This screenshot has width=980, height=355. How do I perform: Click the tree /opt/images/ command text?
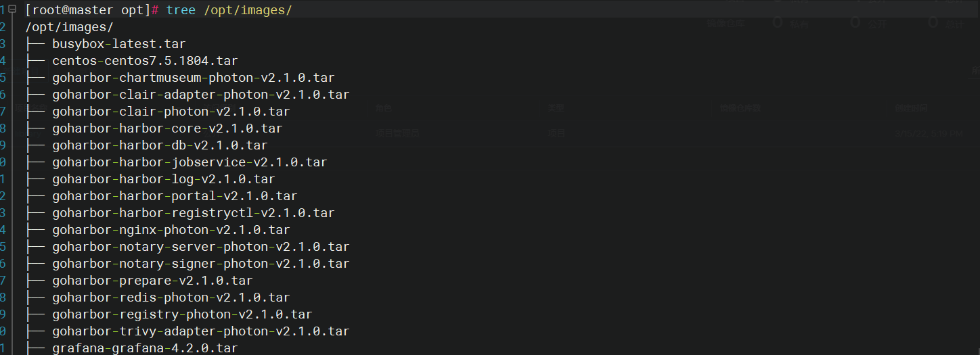[229, 10]
